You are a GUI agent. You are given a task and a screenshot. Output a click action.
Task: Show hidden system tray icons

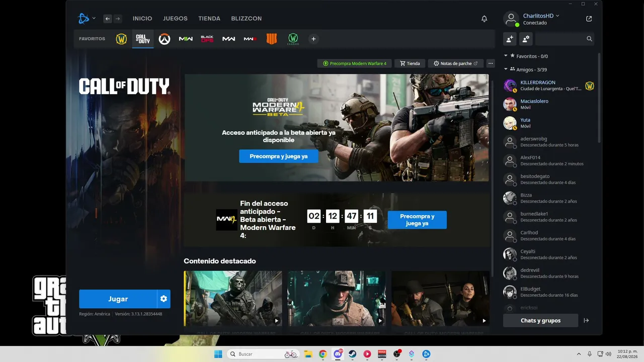pos(578,354)
